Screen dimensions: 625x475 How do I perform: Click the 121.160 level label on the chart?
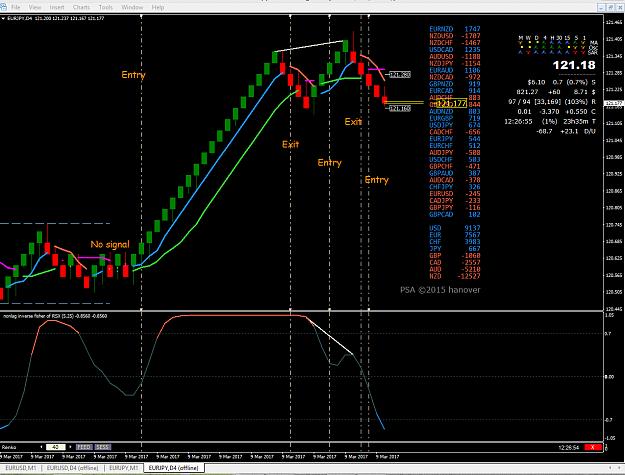tap(400, 108)
